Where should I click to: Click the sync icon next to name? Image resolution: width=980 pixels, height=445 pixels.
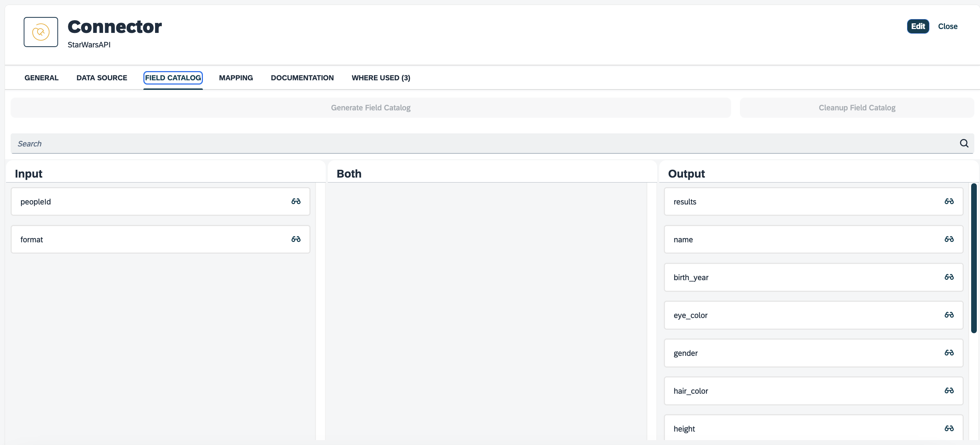[950, 239]
